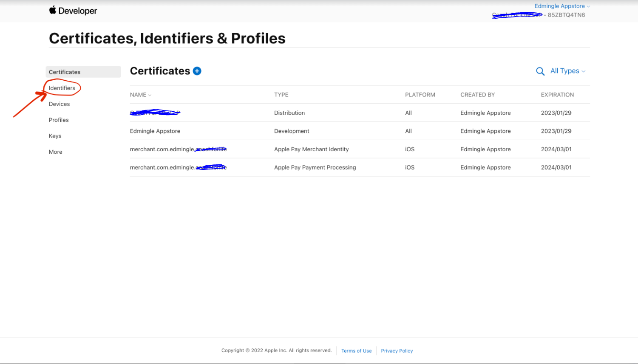Click Merchant Identity row's 2024/03/01 expiration

pos(556,150)
